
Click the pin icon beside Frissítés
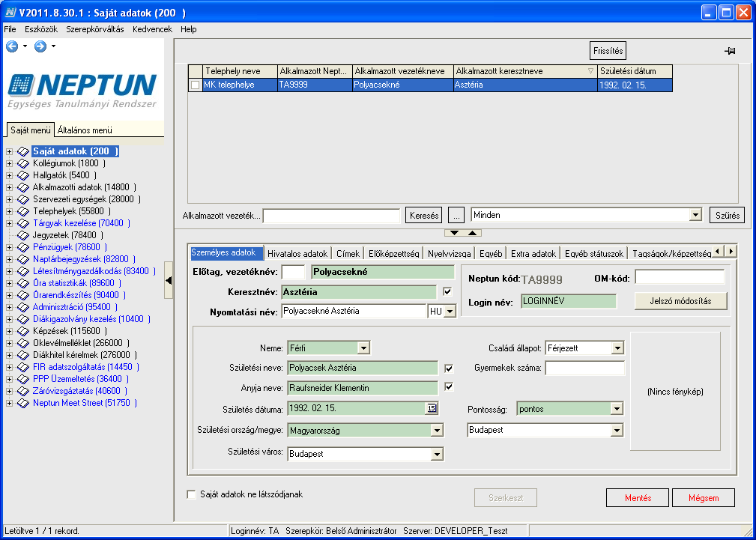pyautogui.click(x=730, y=51)
